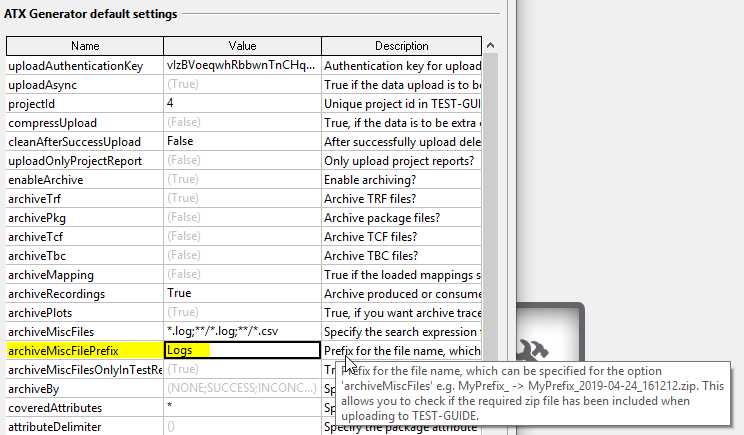Click the Name column header
The width and height of the screenshot is (744, 435).
click(x=85, y=46)
